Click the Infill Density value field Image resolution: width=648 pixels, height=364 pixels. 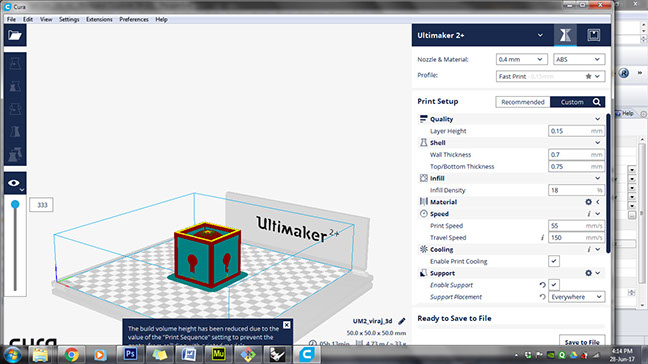576,190
